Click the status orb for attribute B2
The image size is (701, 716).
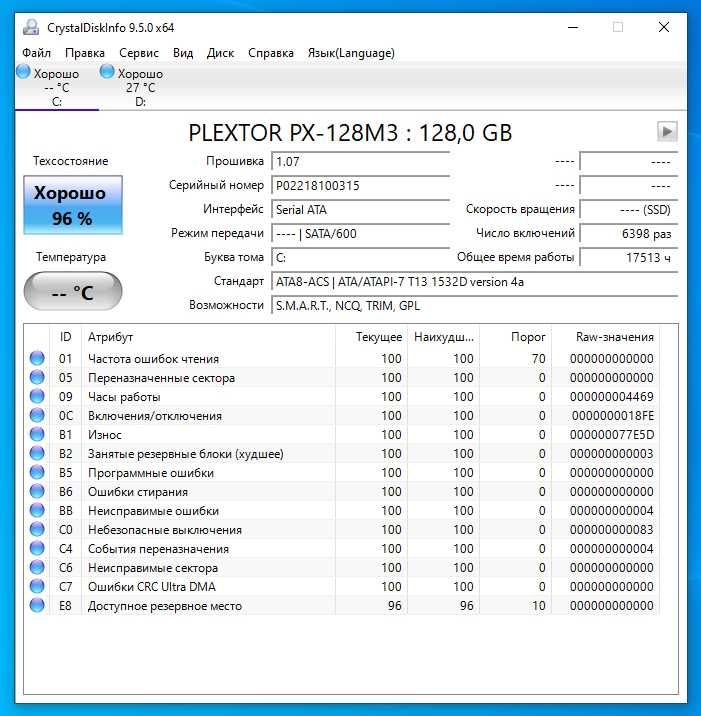point(37,453)
